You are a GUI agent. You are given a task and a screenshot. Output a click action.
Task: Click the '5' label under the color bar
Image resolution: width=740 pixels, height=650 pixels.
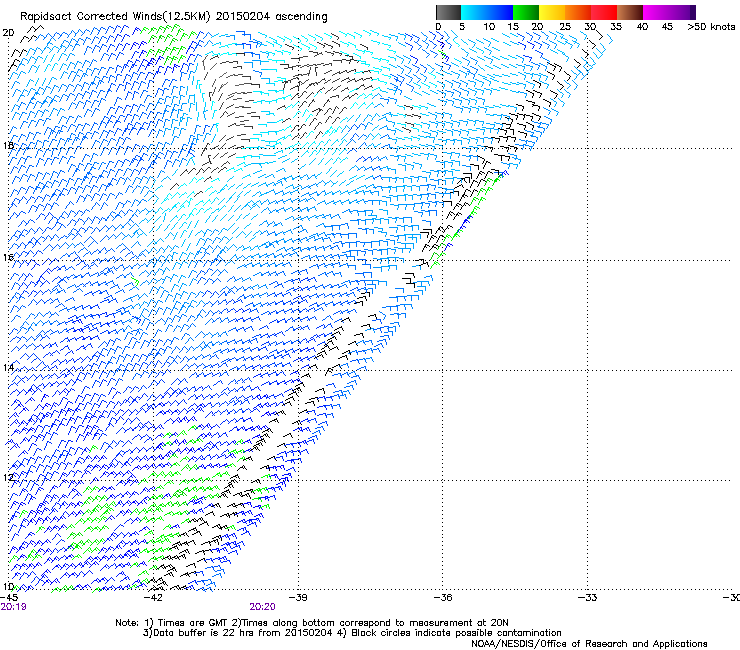click(462, 27)
